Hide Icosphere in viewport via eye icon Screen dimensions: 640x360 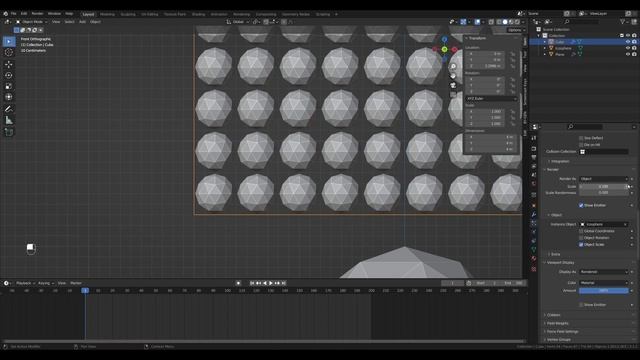pyautogui.click(x=628, y=48)
